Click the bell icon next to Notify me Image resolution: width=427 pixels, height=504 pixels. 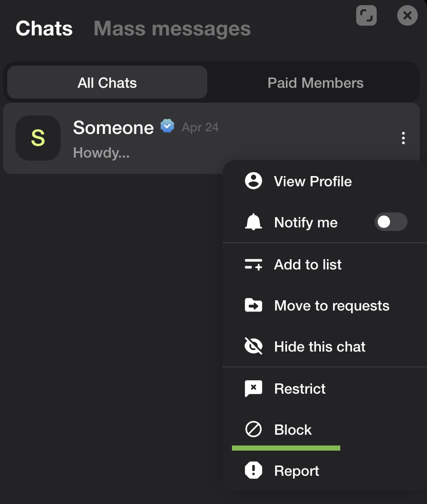tap(254, 222)
